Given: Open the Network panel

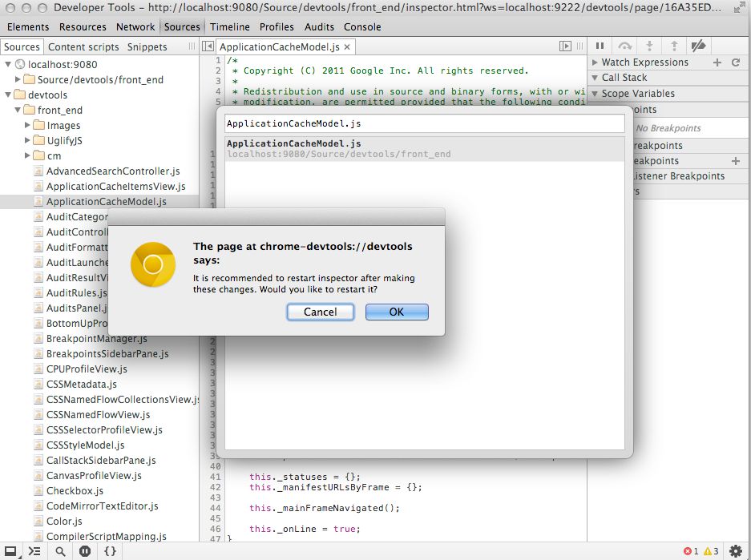Looking at the screenshot, I should [x=135, y=26].
